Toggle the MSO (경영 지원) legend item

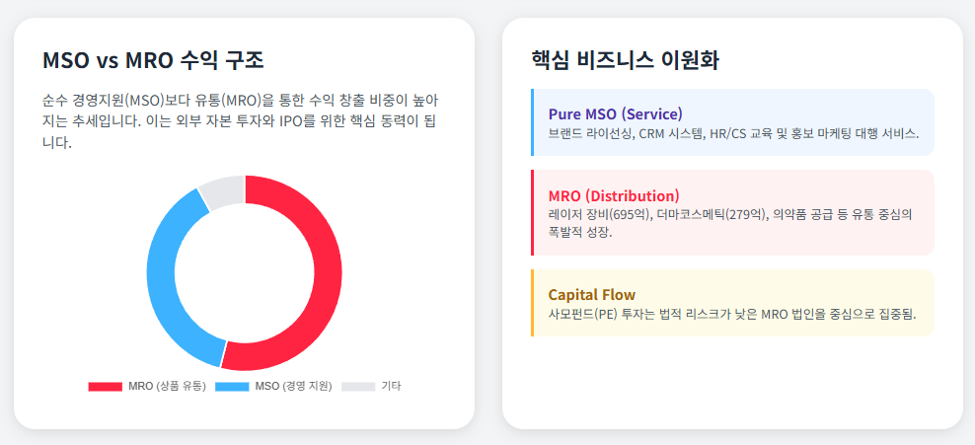coord(274,387)
